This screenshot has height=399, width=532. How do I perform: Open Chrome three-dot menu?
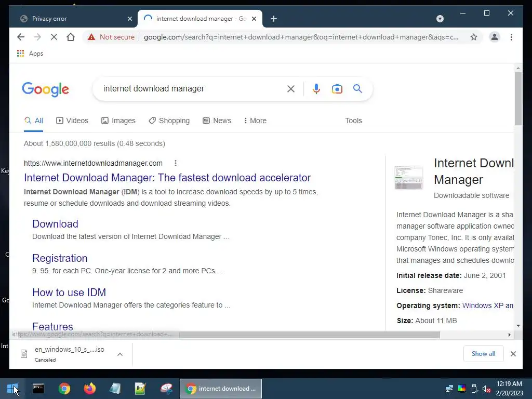(511, 37)
